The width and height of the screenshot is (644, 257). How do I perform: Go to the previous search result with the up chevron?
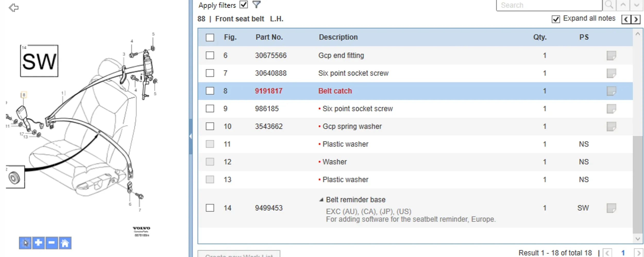623,5
